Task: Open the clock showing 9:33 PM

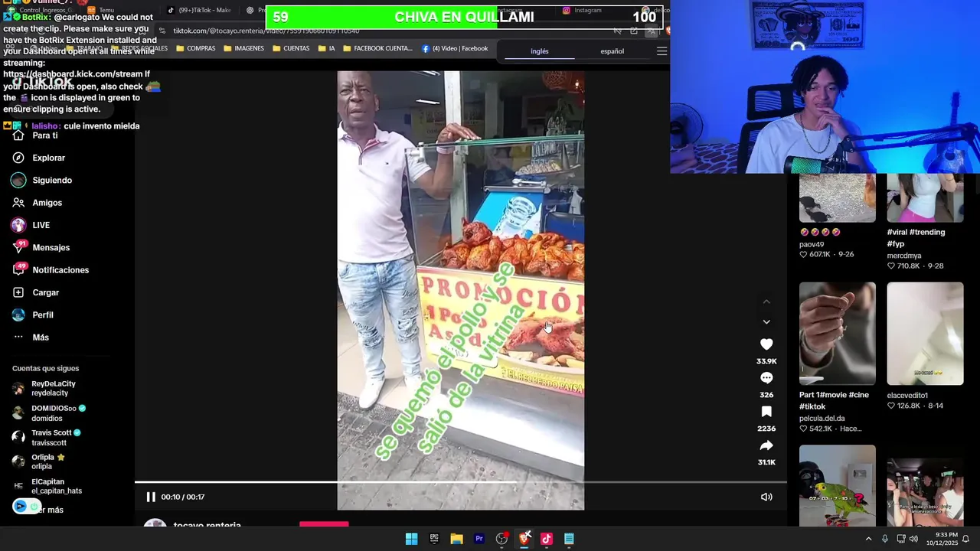Action: [x=942, y=539]
